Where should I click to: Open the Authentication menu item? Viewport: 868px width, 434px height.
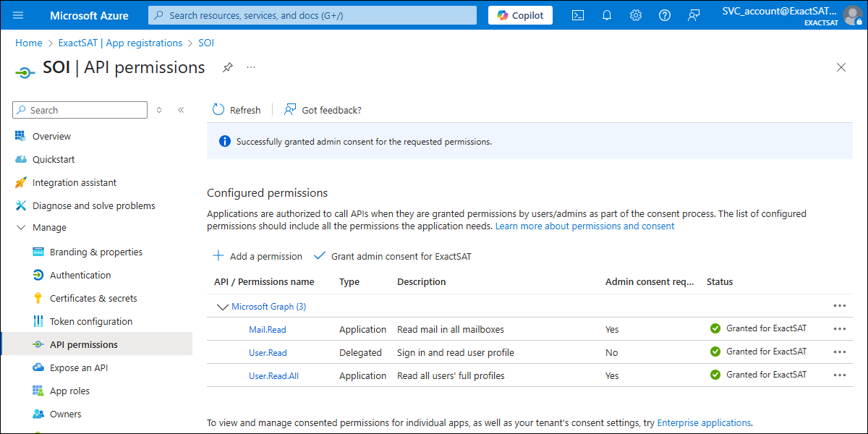(80, 275)
